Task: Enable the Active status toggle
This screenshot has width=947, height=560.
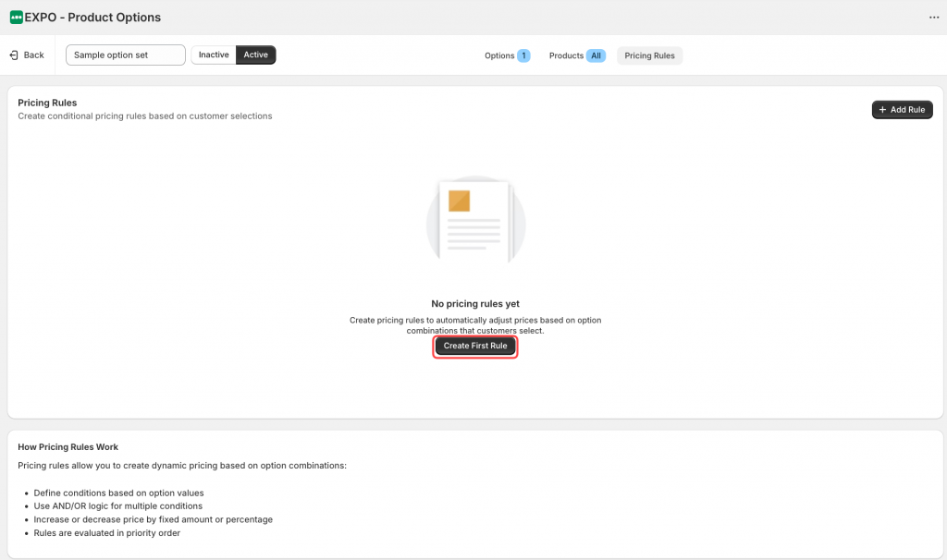Action: [255, 55]
